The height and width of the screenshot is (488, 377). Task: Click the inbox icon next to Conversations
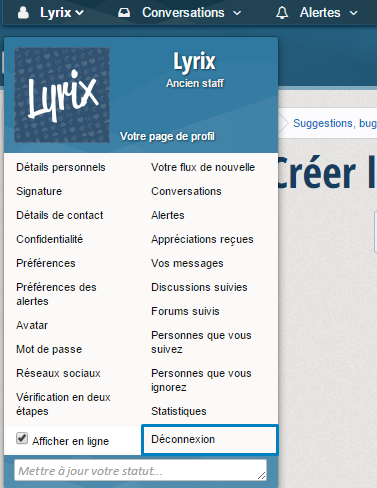click(124, 13)
